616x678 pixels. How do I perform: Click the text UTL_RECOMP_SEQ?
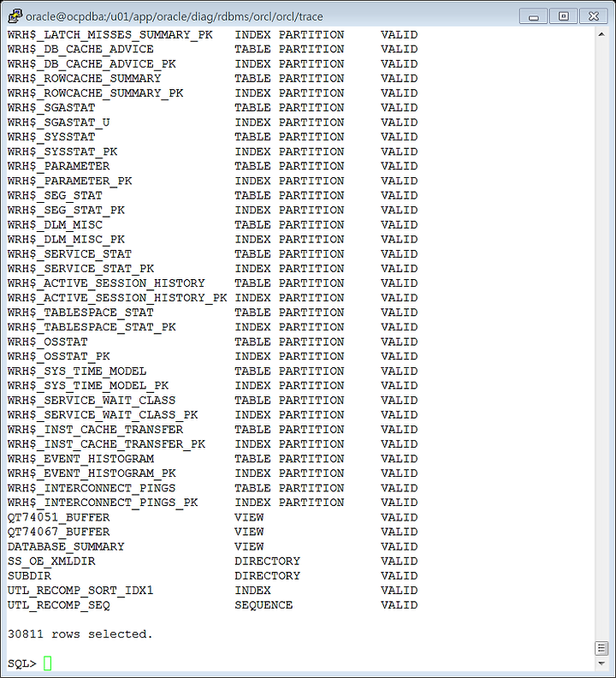(x=58, y=605)
